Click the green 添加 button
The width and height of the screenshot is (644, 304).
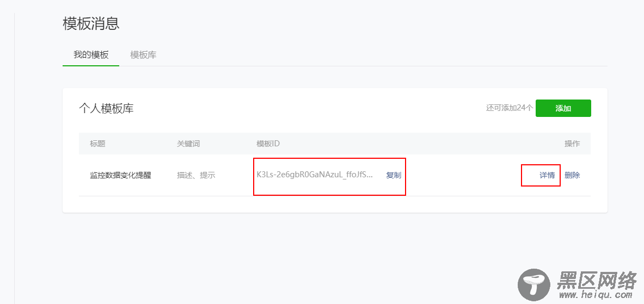click(x=563, y=108)
